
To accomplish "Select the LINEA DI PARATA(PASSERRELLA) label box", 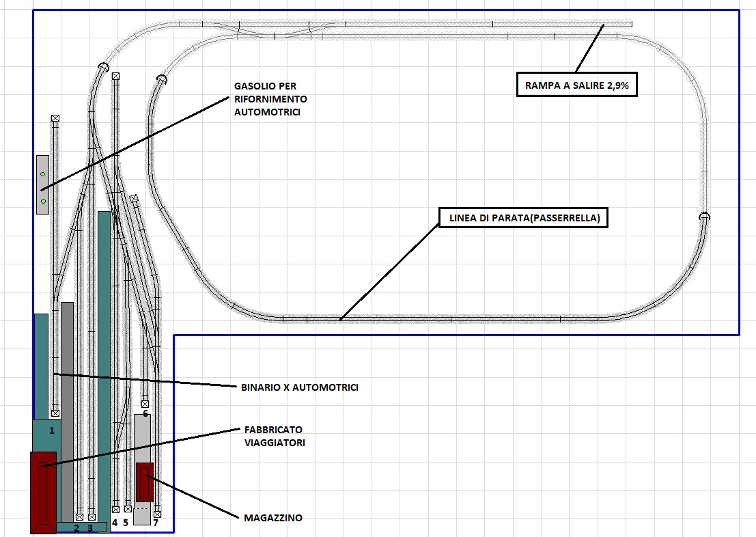I will tap(523, 218).
